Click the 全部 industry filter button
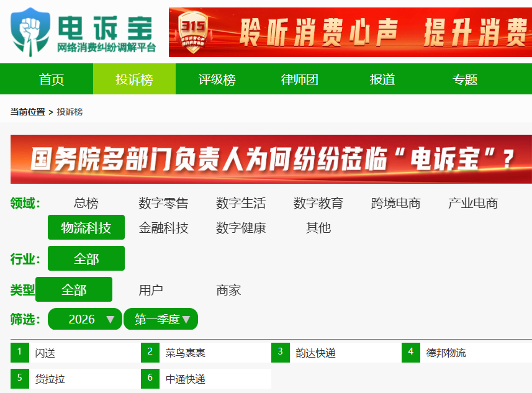Image resolution: width=532 pixels, height=393 pixels. click(86, 259)
